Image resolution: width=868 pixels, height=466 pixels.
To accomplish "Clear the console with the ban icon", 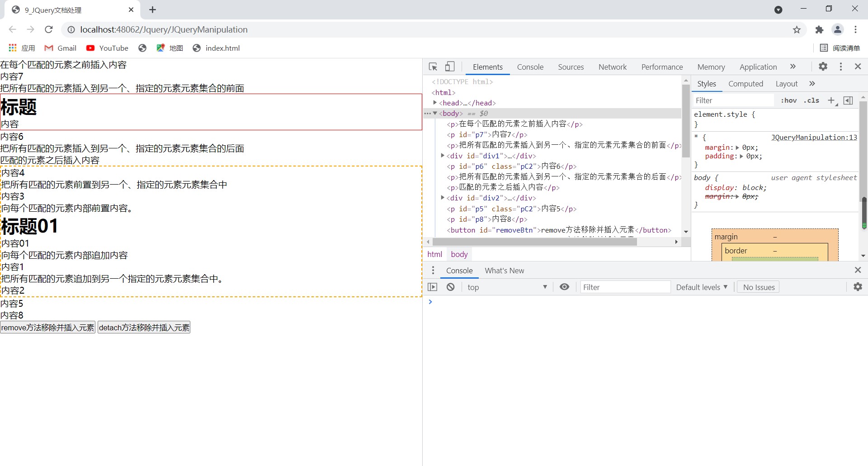I will [451, 287].
